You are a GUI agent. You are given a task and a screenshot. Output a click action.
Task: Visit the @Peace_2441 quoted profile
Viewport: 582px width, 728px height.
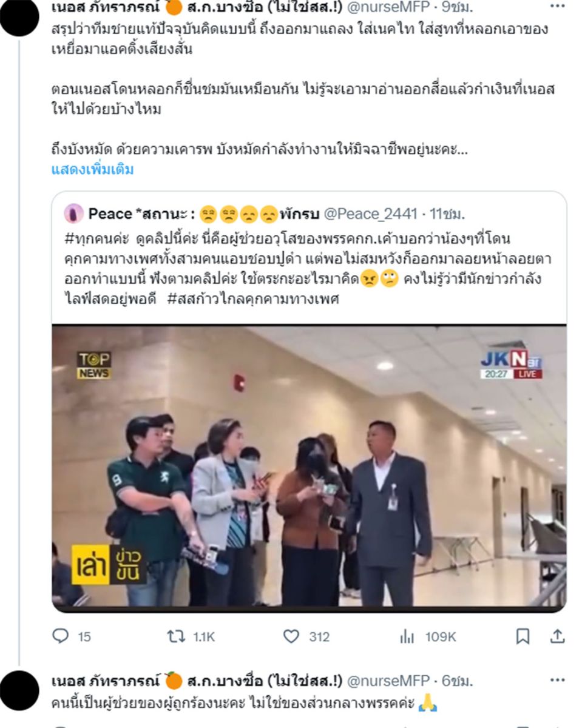click(370, 214)
